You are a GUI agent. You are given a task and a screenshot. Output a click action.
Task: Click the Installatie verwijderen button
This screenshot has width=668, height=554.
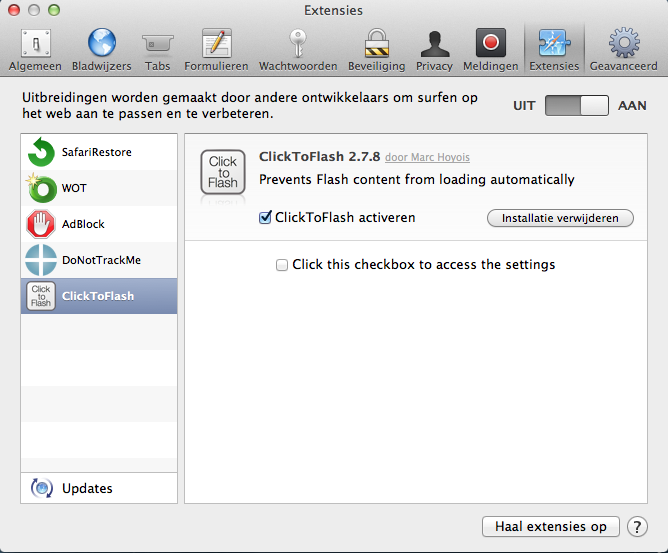(x=560, y=218)
